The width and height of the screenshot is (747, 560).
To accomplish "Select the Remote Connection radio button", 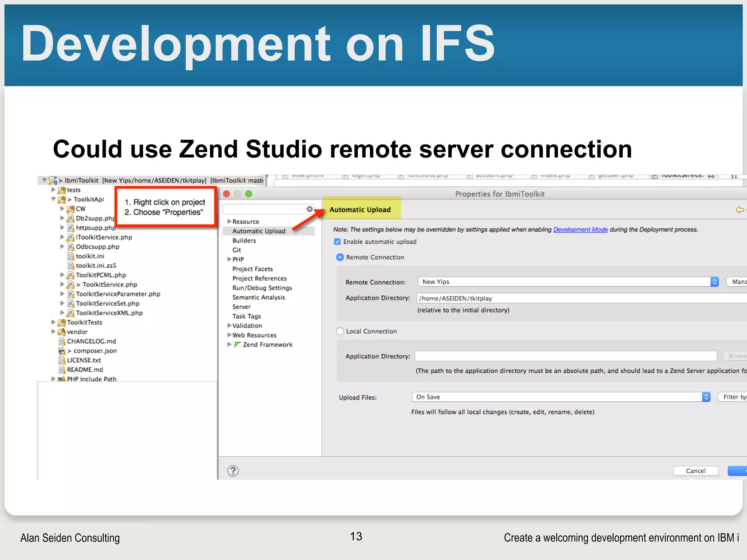I will click(x=340, y=257).
